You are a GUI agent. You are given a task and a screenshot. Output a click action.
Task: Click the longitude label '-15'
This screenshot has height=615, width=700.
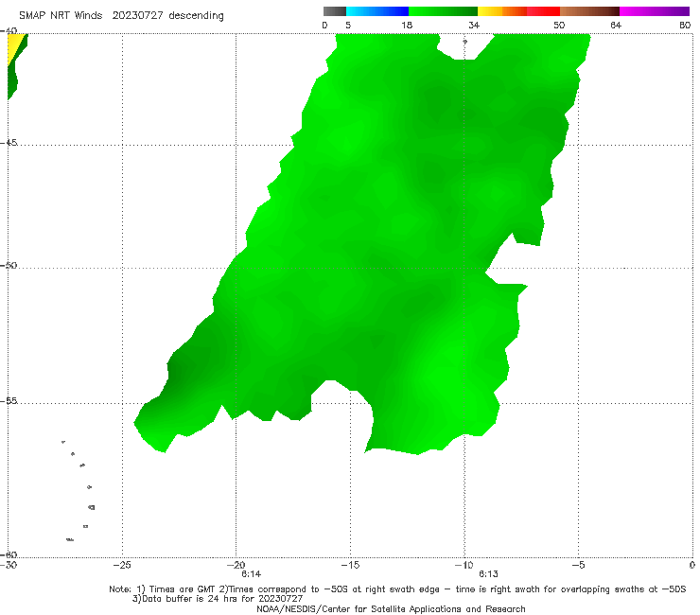pyautogui.click(x=350, y=565)
